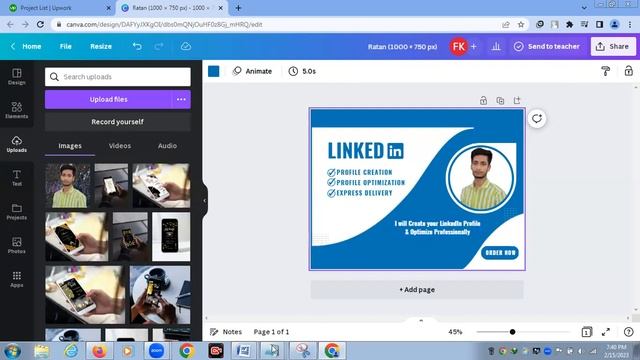Image resolution: width=640 pixels, height=360 pixels.
Task: Select the LINKED in title on canvas
Action: point(365,151)
